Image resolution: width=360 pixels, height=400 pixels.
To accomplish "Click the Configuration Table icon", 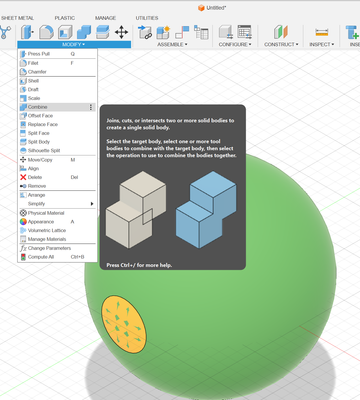I will [x=245, y=32].
